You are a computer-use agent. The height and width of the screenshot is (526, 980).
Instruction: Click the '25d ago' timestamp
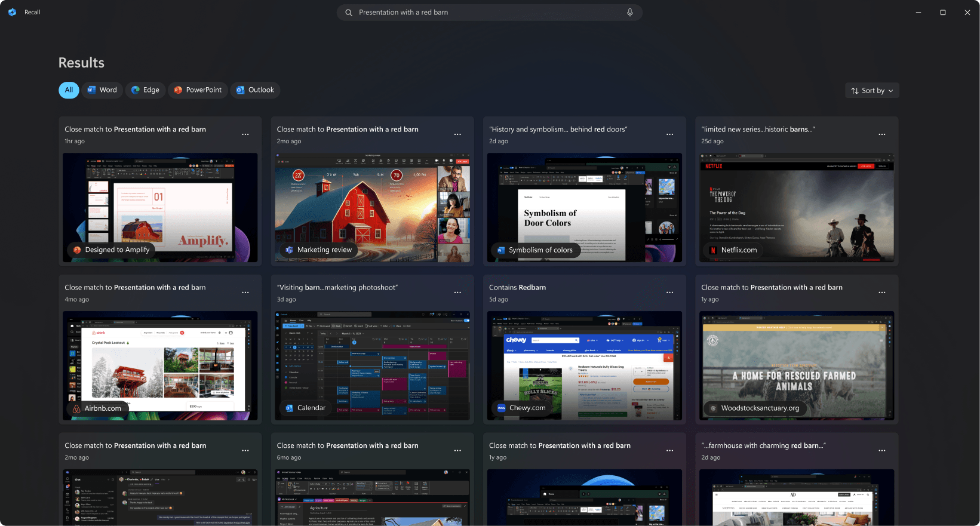pyautogui.click(x=712, y=142)
